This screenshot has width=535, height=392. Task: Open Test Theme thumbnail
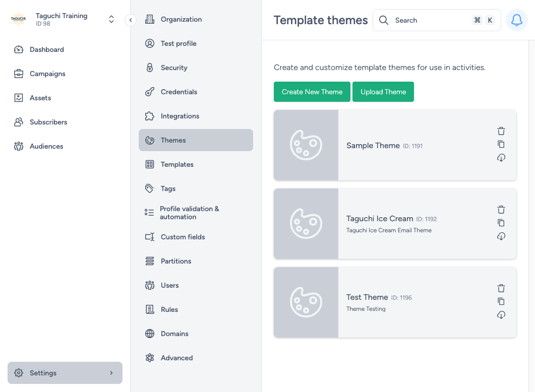tap(306, 302)
